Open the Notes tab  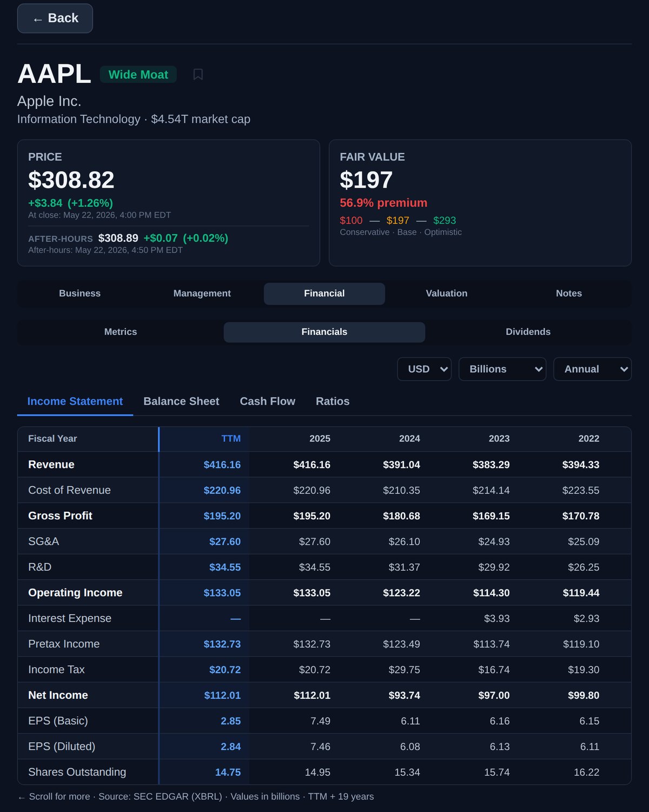[x=569, y=293]
